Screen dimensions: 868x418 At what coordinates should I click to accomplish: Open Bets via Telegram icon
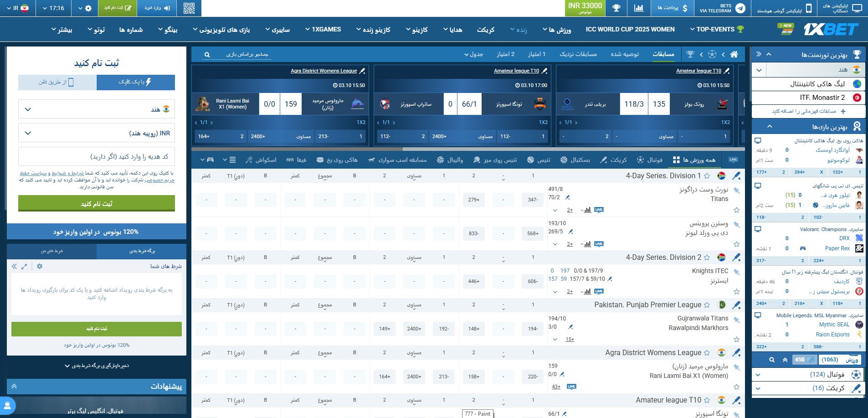click(740, 8)
